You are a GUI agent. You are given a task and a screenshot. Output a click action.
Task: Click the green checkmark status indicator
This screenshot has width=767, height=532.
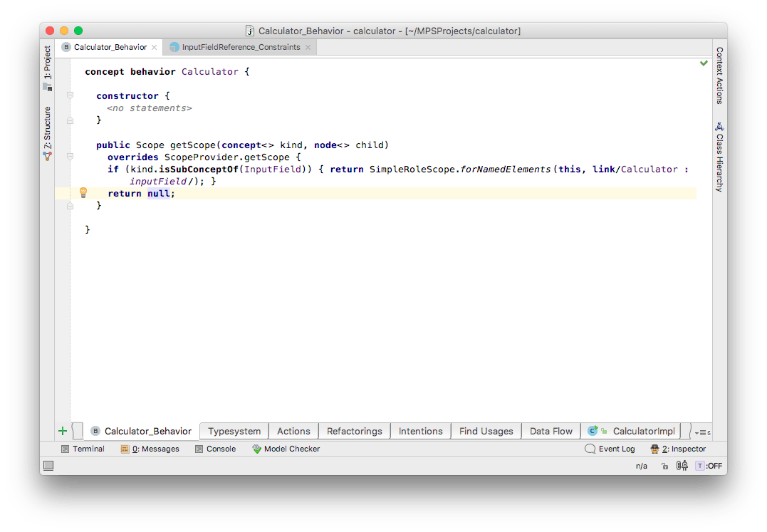pyautogui.click(x=704, y=63)
